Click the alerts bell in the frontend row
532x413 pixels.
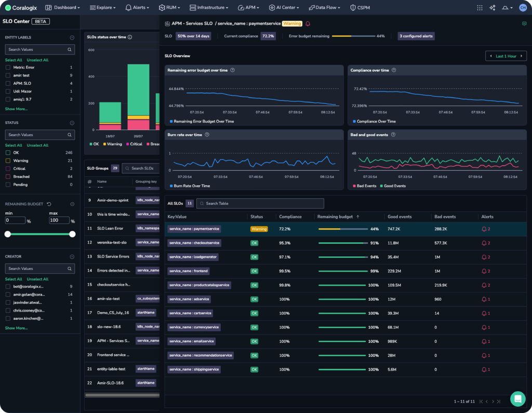coord(484,271)
